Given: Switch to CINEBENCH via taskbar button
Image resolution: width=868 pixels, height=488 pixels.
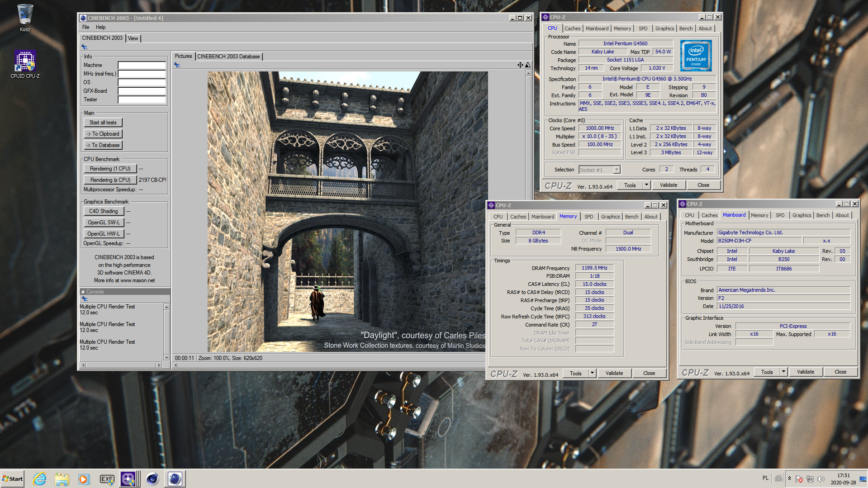Looking at the screenshot, I should [175, 479].
